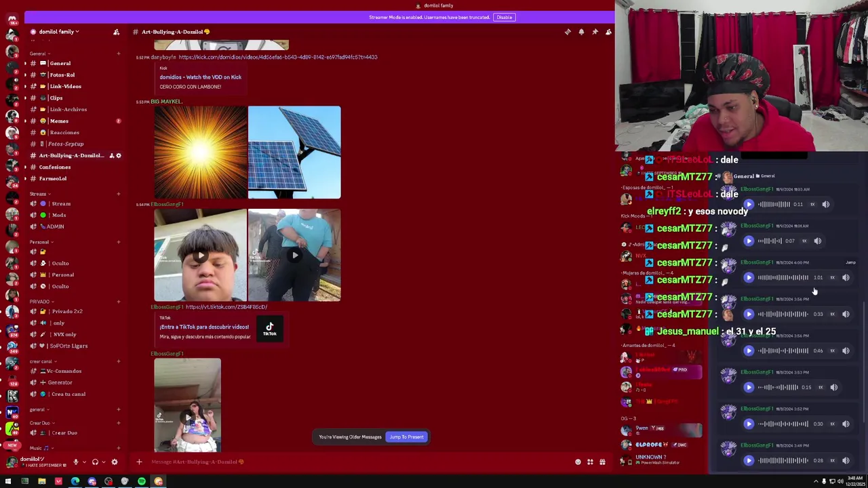Open the domilol family server dropdown

(58, 32)
